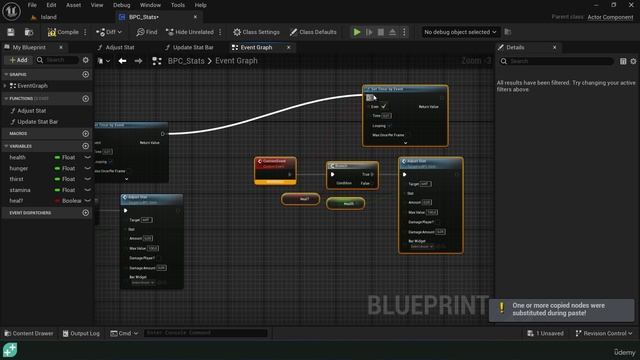
Task: Add a new event dispatcher
Action: [x=85, y=213]
